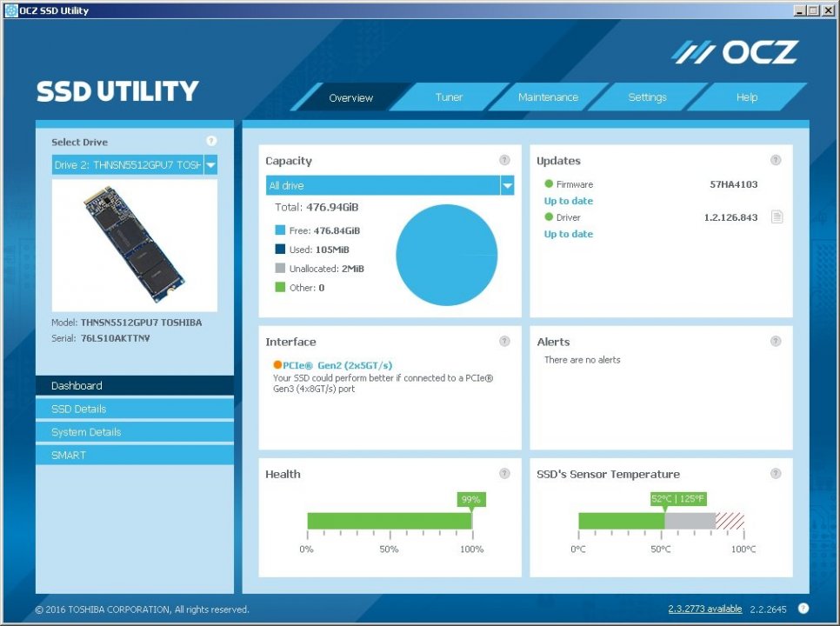
Task: Switch to the Maintenance tab
Action: (548, 97)
